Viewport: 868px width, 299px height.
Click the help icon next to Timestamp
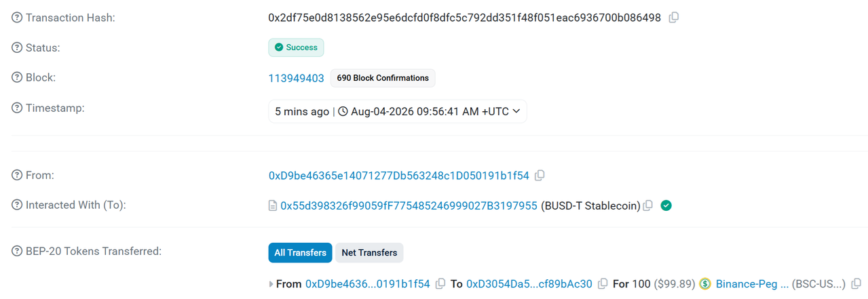pyautogui.click(x=17, y=108)
